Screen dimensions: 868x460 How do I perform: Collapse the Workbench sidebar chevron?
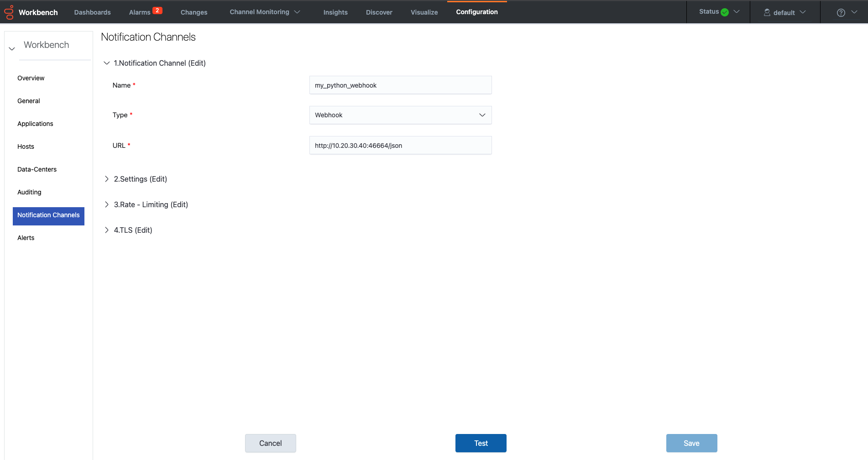tap(12, 48)
